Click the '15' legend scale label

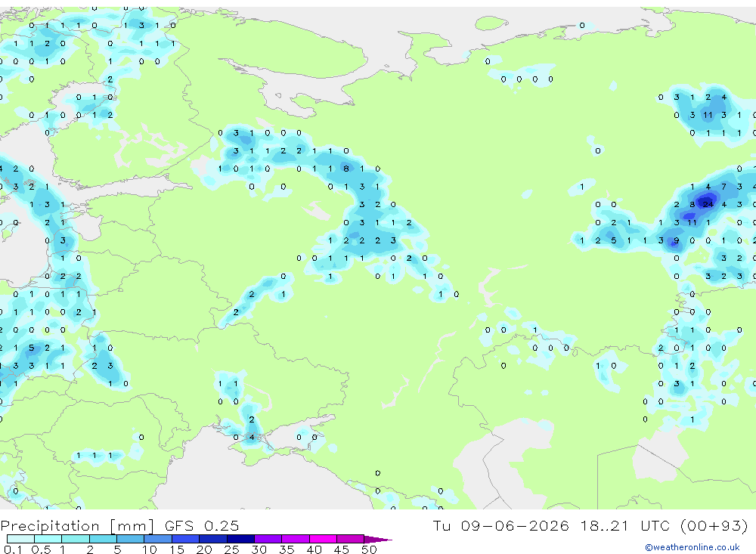(x=177, y=549)
